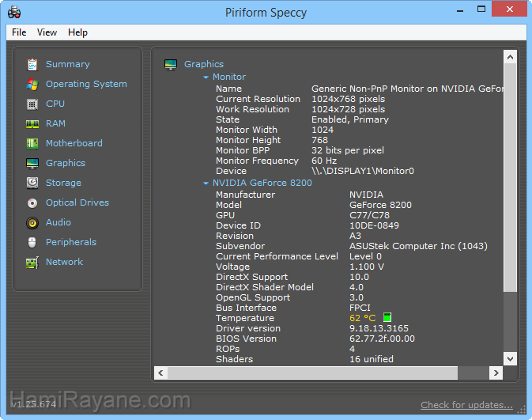Click the Network card icon

[x=32, y=263]
